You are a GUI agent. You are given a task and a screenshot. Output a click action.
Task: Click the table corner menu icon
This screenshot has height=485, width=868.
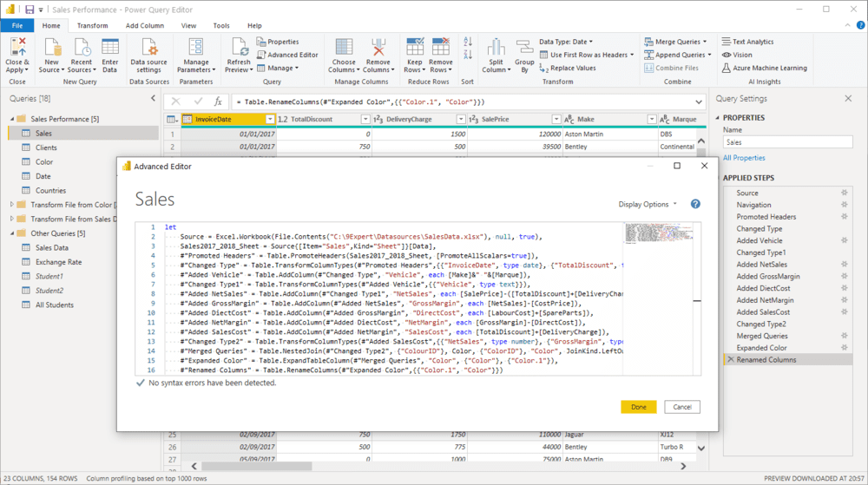pyautogui.click(x=172, y=119)
